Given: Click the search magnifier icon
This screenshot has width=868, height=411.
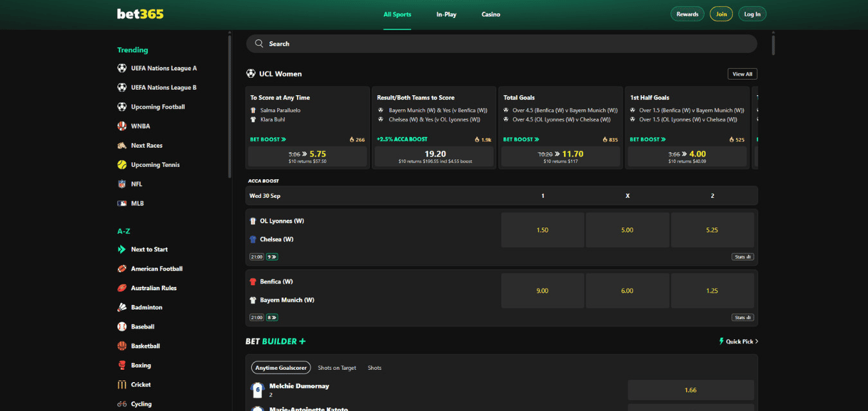Looking at the screenshot, I should (259, 44).
